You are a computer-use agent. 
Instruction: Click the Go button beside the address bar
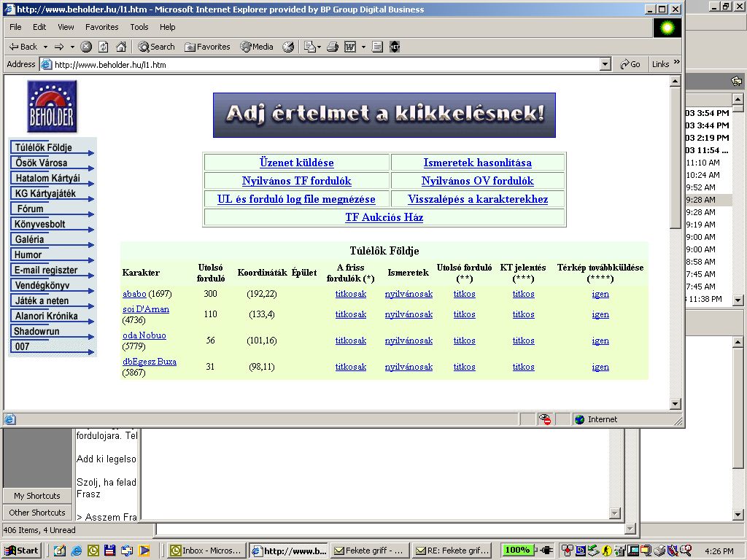click(630, 64)
